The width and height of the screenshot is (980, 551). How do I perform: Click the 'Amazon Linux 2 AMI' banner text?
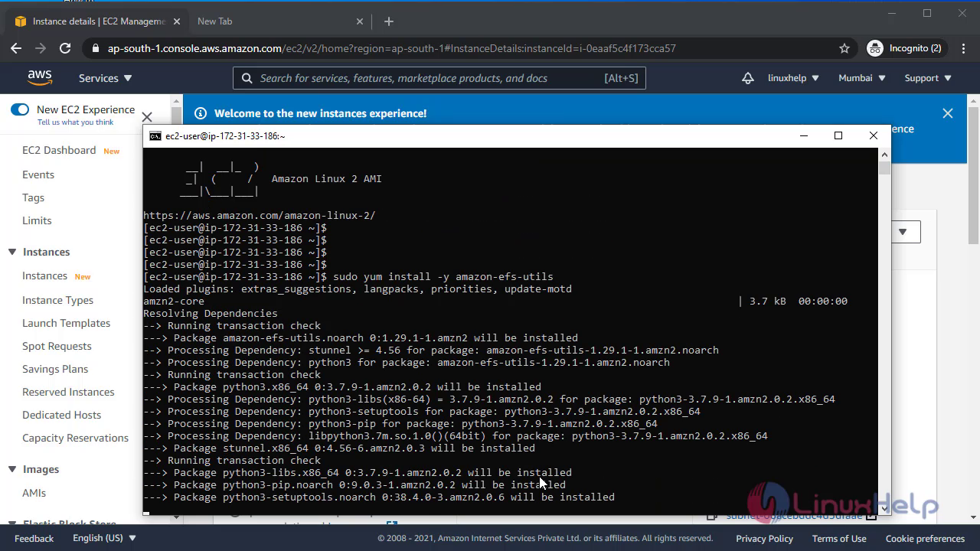(326, 178)
